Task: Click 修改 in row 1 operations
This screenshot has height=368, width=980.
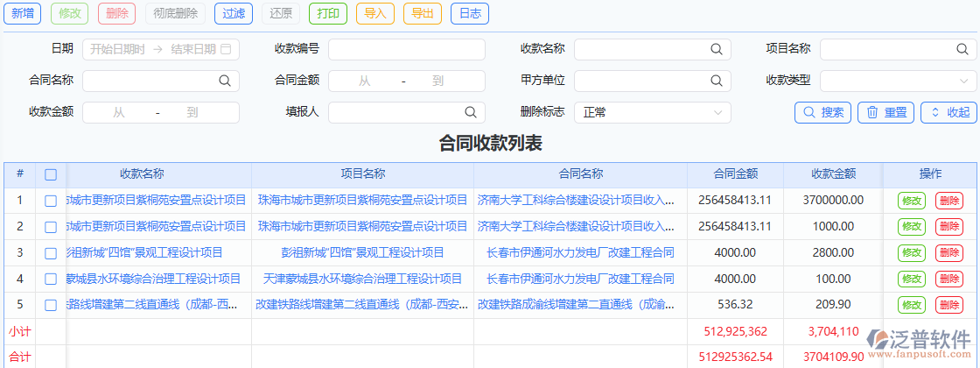Action: 912,201
